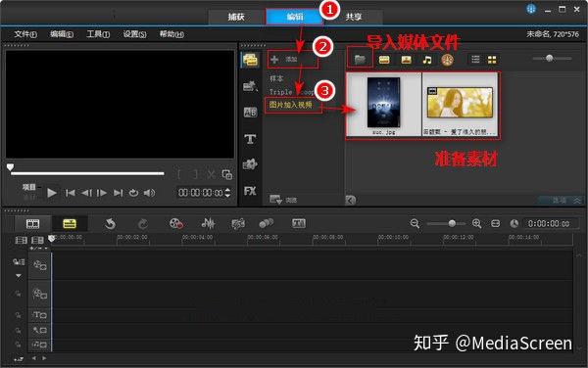This screenshot has height=368, width=588.
Task: Click the Redo arrow icon
Action: (142, 224)
